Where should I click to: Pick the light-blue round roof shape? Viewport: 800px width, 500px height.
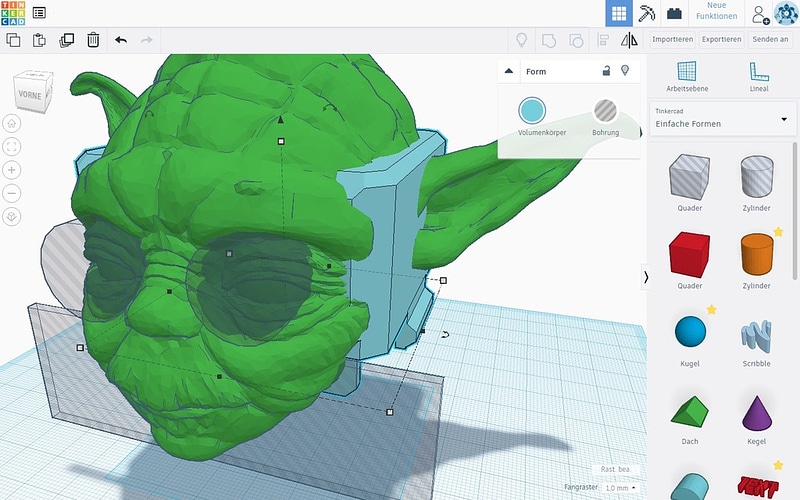click(x=689, y=487)
